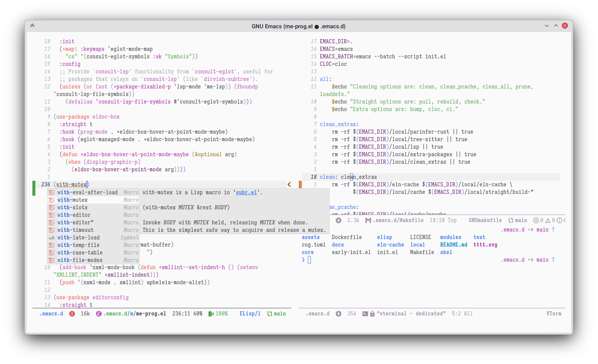Click tttt.svg in the terminal listing

click(x=485, y=245)
